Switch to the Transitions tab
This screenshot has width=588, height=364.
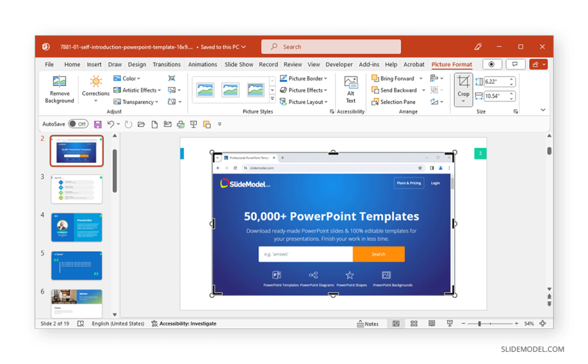click(166, 64)
